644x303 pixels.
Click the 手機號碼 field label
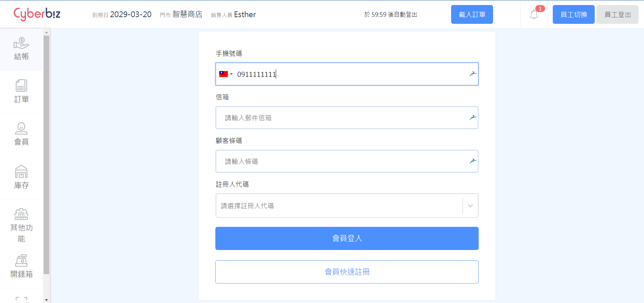(x=229, y=53)
